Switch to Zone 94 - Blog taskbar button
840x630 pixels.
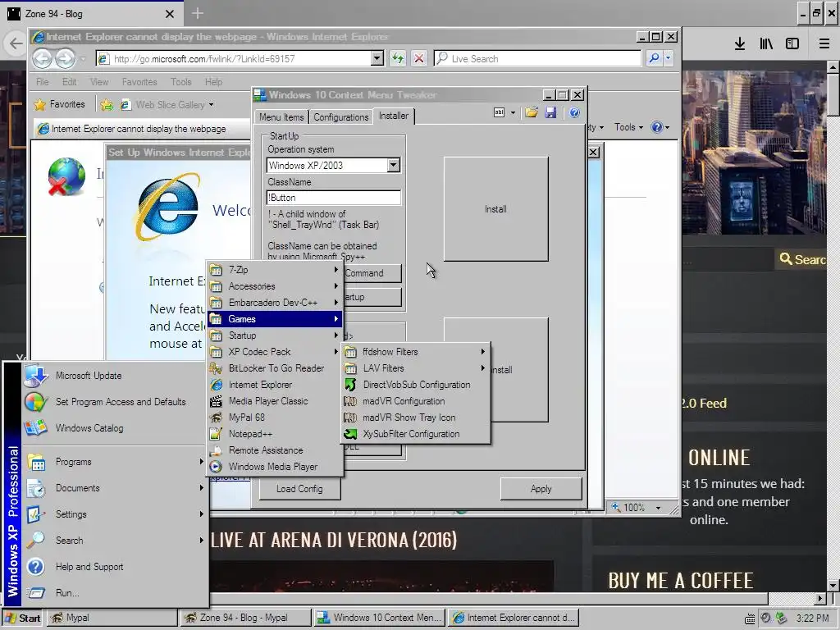pyautogui.click(x=244, y=618)
